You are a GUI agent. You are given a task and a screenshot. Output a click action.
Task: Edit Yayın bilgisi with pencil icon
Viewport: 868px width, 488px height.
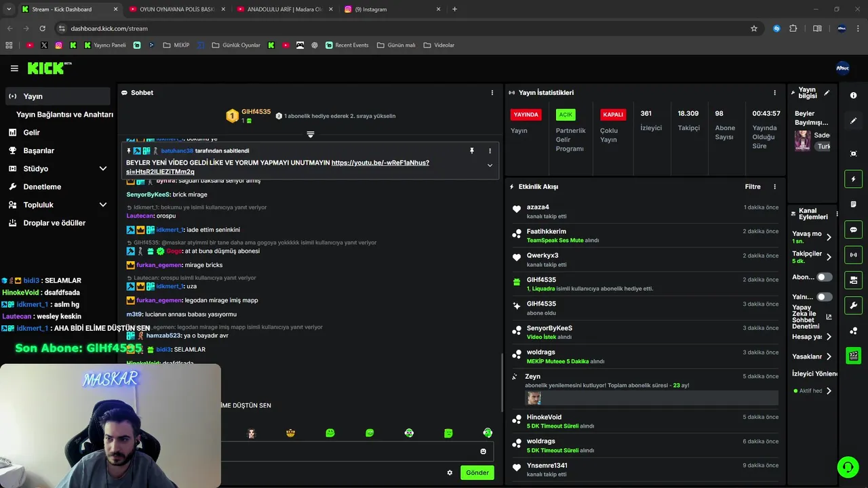pos(827,94)
